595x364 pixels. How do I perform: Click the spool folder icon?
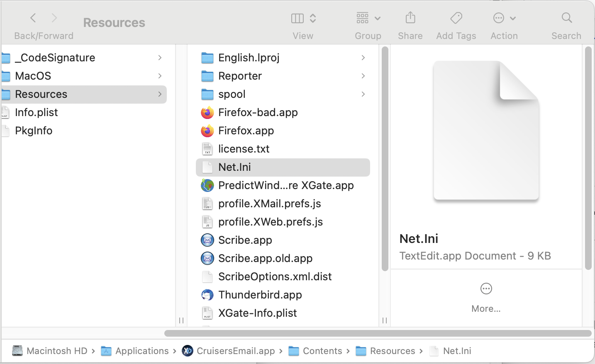click(x=207, y=94)
